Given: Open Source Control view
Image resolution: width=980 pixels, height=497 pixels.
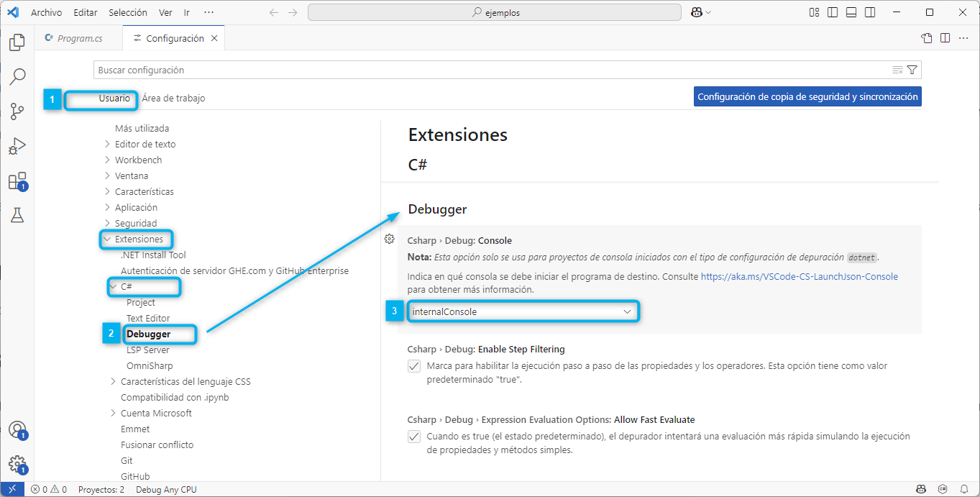Looking at the screenshot, I should click(x=17, y=111).
